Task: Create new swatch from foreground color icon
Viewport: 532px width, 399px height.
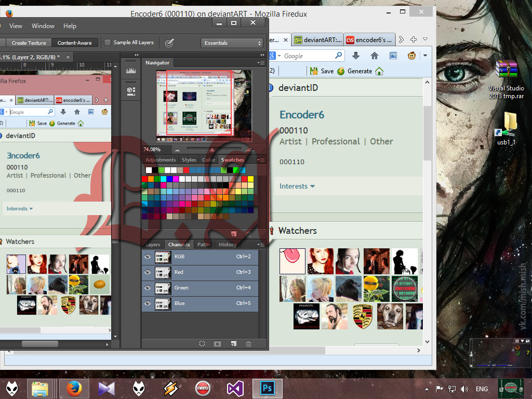Action: coord(233,234)
